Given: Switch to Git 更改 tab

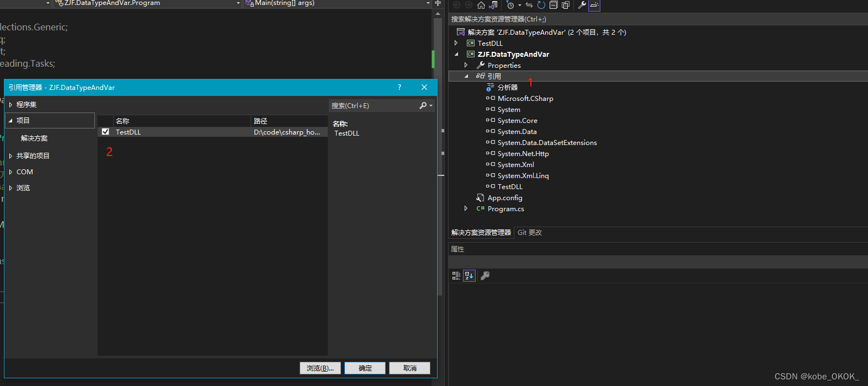Looking at the screenshot, I should (x=530, y=233).
